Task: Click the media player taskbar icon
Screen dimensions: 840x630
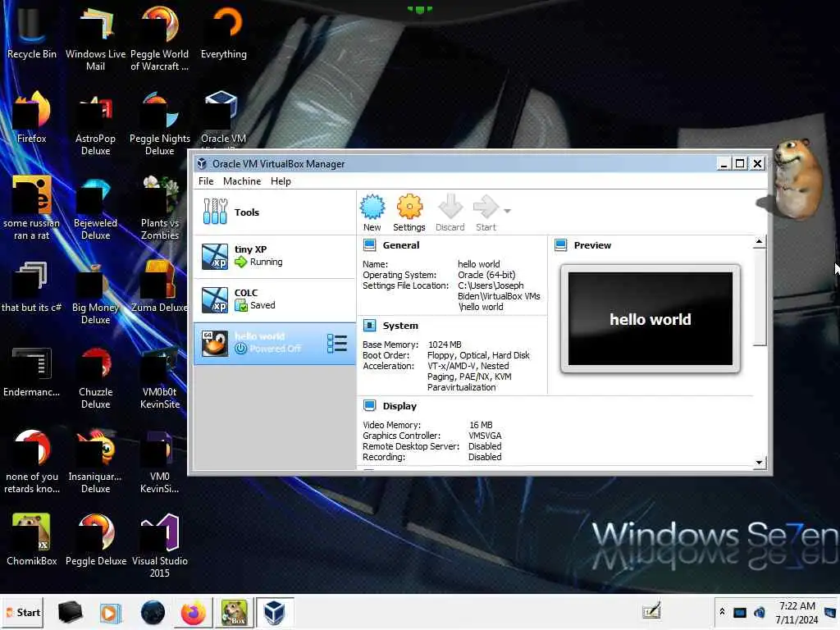Action: coord(111,612)
